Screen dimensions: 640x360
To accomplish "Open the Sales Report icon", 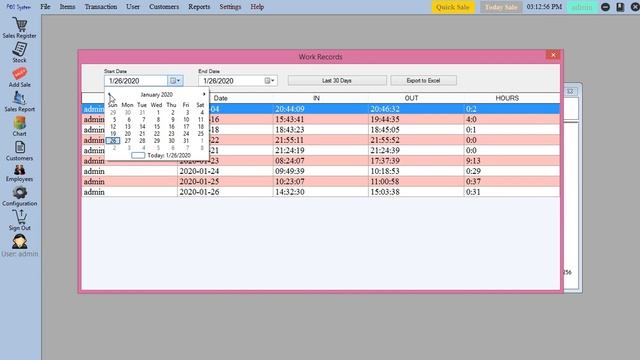I will point(19,98).
